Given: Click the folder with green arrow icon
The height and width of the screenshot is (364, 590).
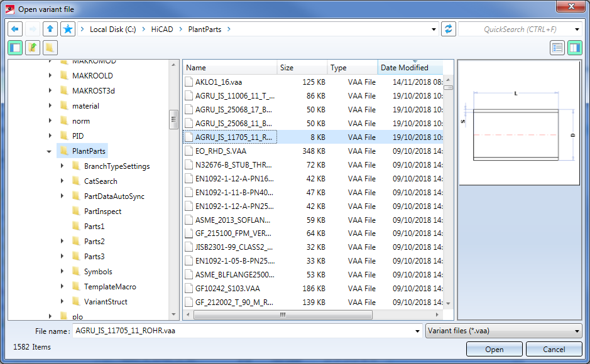Looking at the screenshot, I should (x=33, y=48).
